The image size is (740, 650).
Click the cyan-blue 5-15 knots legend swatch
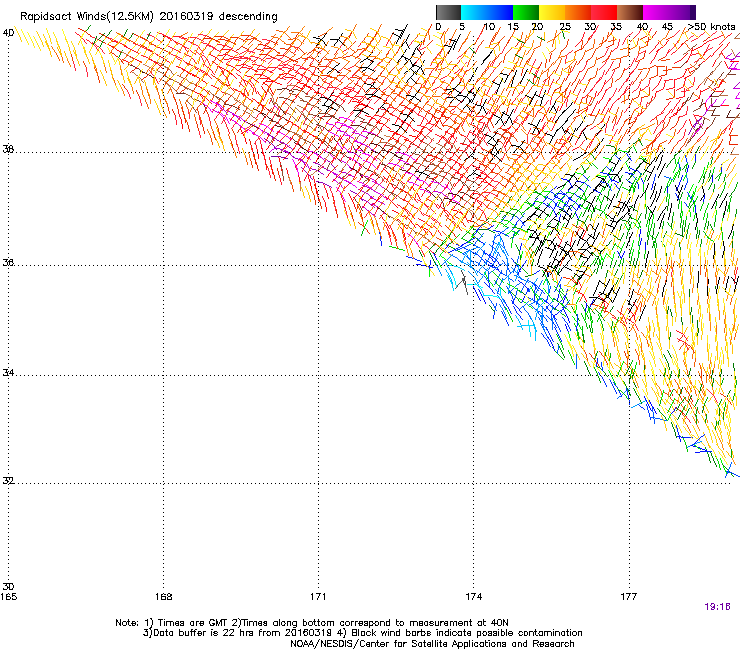tap(487, 12)
